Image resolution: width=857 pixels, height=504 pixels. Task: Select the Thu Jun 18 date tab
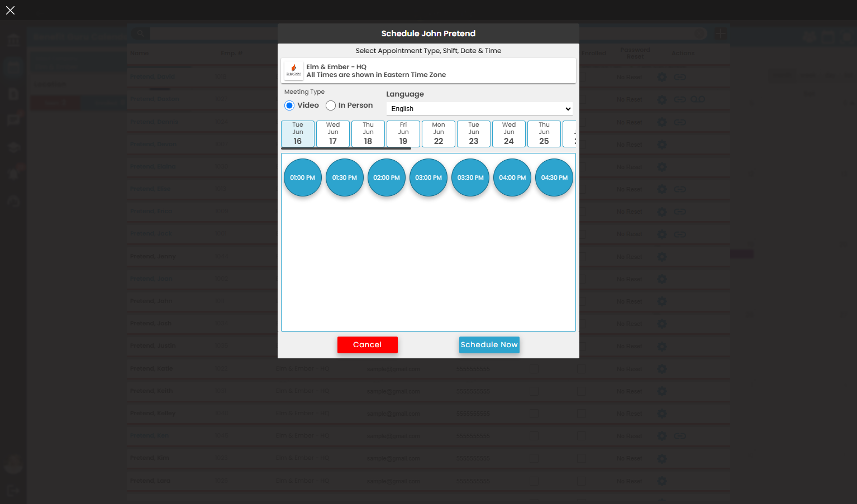(x=368, y=134)
